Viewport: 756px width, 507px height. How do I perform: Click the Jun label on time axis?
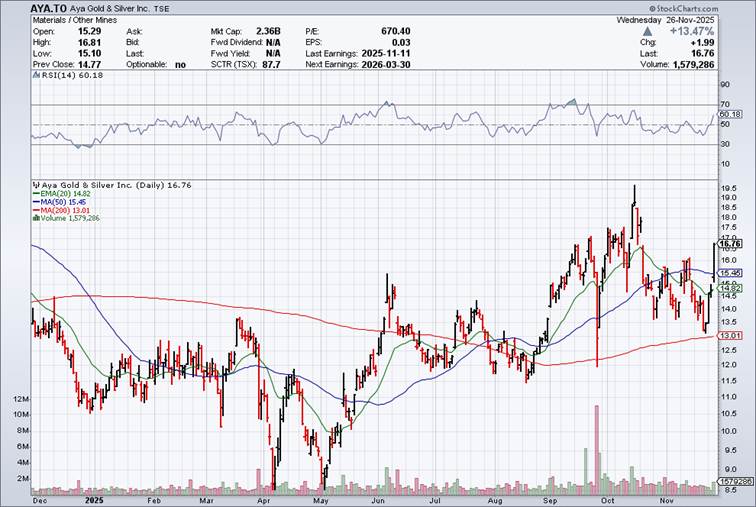click(378, 501)
